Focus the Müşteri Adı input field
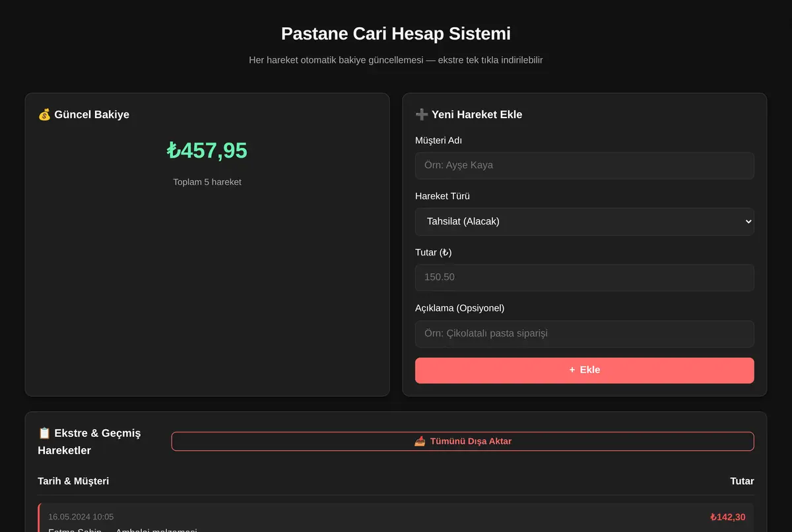The width and height of the screenshot is (792, 532). click(585, 166)
